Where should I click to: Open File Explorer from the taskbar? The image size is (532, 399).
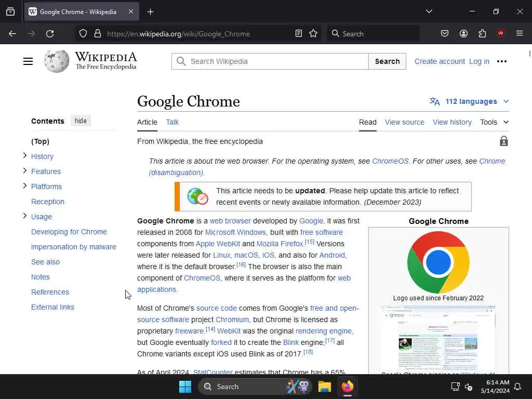point(324,387)
